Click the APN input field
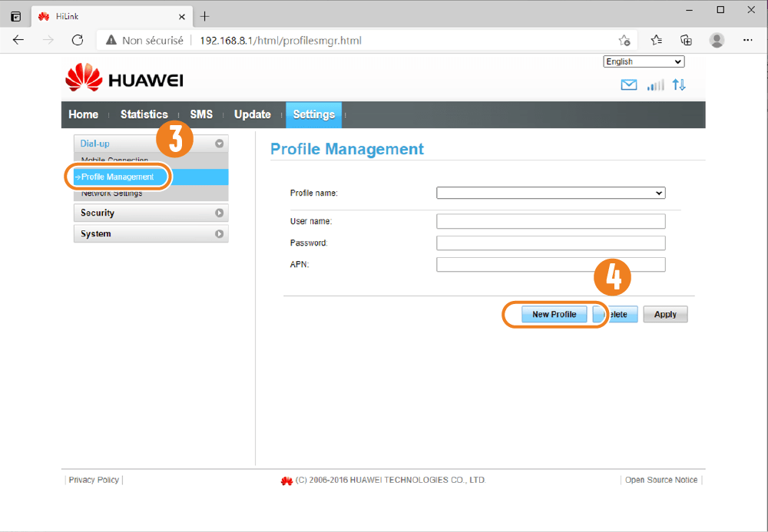The height and width of the screenshot is (532, 768). pos(551,264)
